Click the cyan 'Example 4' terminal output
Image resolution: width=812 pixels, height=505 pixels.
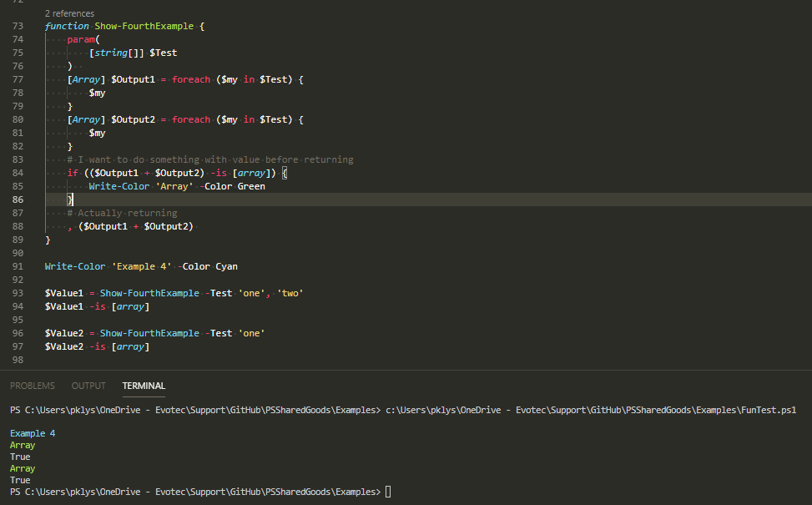[32, 432]
